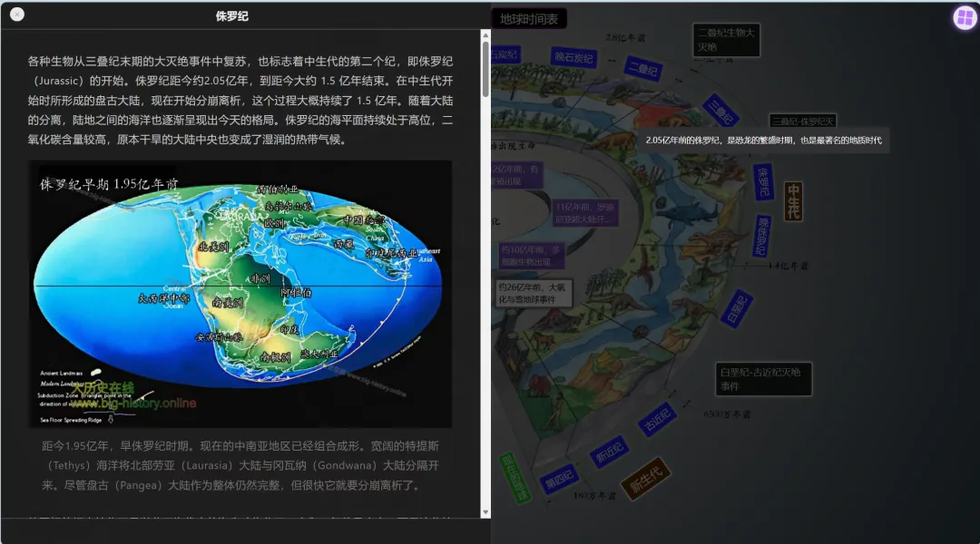980x544 pixels.
Task: Open the 三叠纪-侏罗纪灭绝 event box
Action: [x=802, y=121]
